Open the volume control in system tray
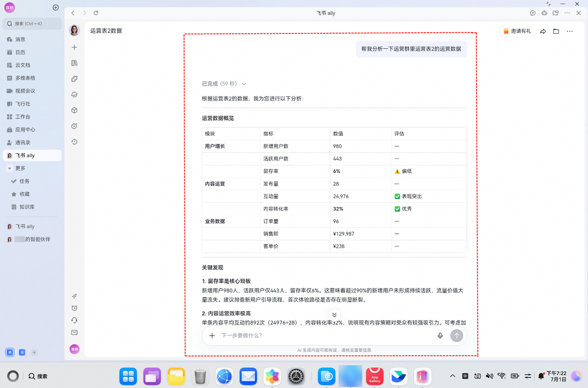This screenshot has height=388, width=588. (489, 376)
